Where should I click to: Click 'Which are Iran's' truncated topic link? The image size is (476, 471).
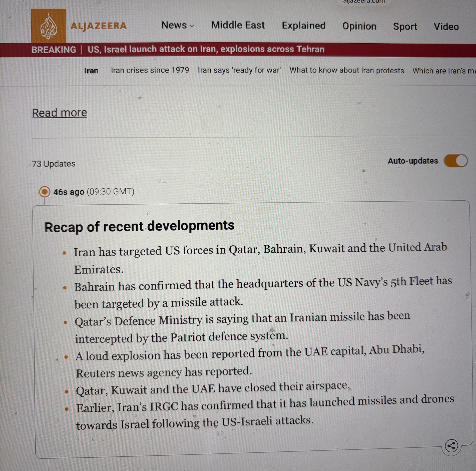443,71
